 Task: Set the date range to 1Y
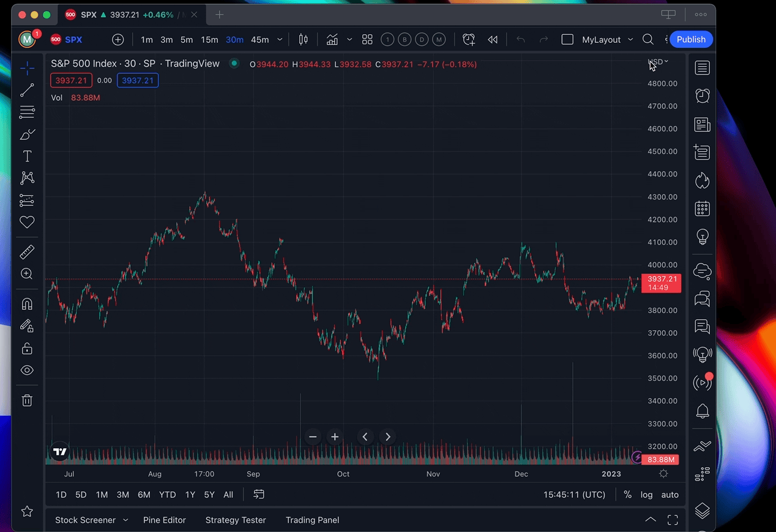(x=190, y=495)
